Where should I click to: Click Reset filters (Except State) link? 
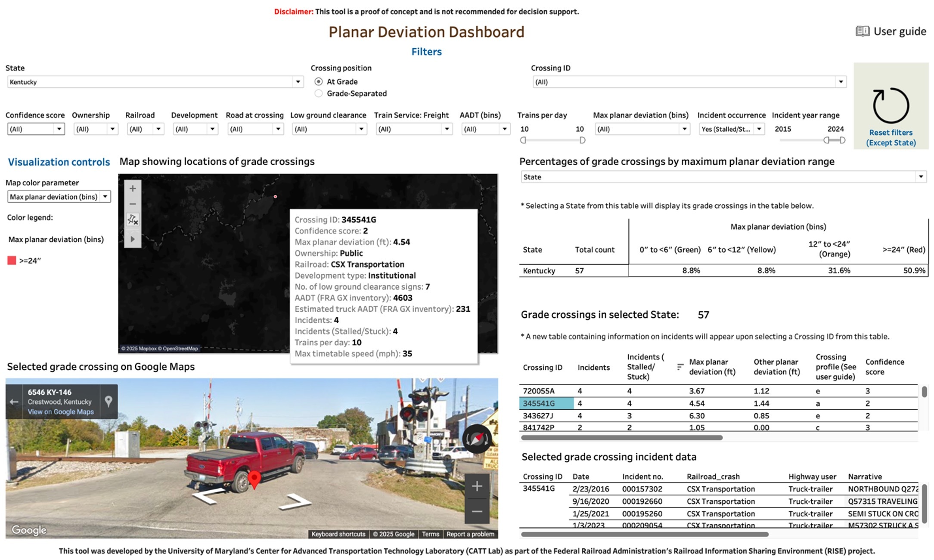(891, 137)
